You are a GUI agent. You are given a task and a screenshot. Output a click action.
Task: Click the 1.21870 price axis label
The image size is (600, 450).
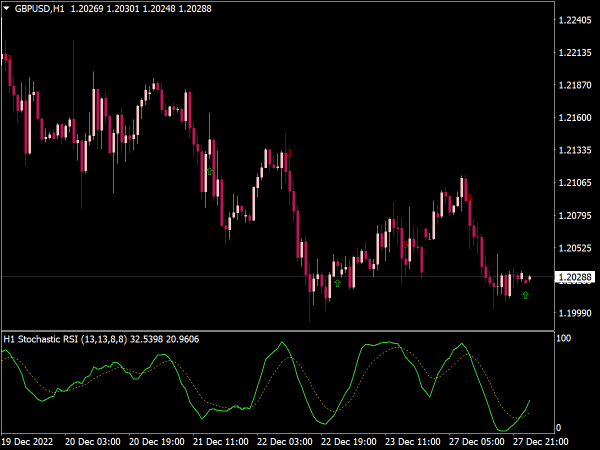pos(575,85)
